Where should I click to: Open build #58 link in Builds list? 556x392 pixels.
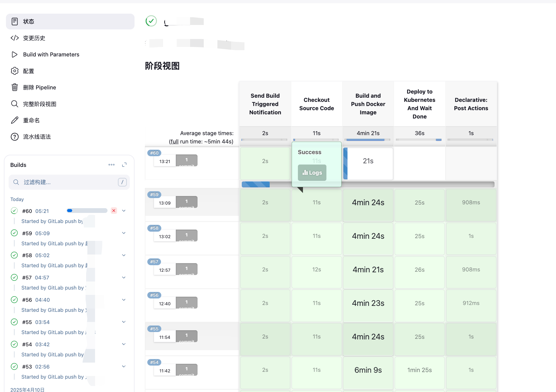click(x=27, y=255)
